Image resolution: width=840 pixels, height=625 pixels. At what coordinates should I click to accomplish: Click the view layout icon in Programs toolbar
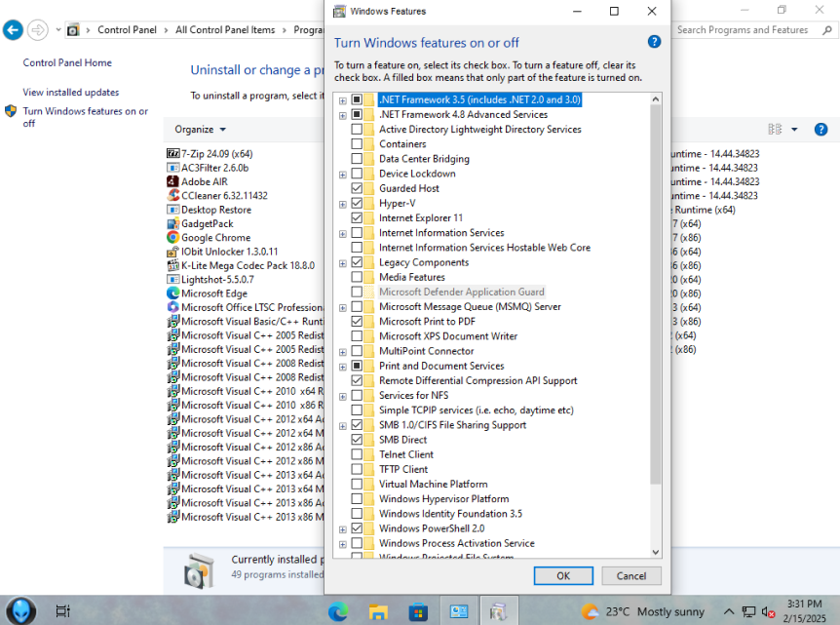[775, 129]
